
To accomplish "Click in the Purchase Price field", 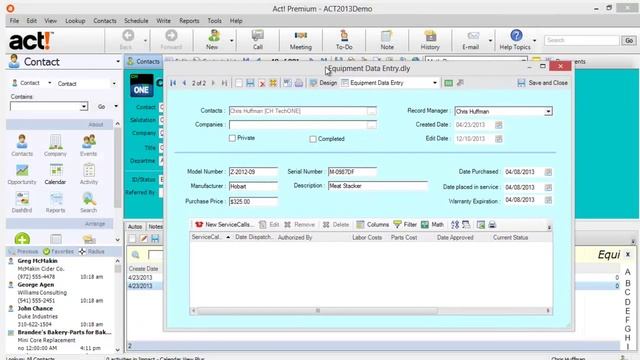I will pyautogui.click(x=253, y=202).
